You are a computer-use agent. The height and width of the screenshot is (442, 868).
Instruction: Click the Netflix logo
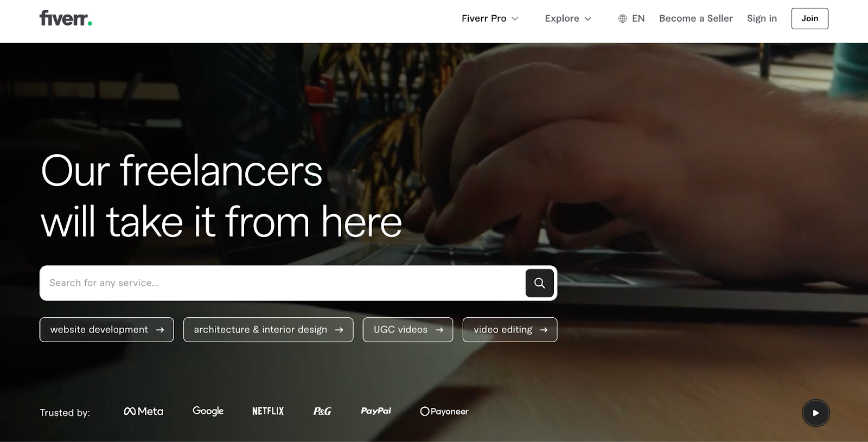268,411
